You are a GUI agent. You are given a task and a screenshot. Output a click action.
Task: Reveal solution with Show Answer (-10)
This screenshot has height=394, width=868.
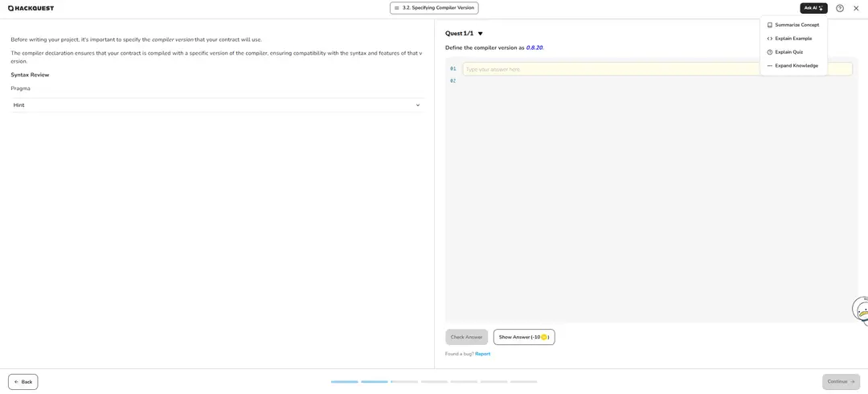pyautogui.click(x=524, y=337)
